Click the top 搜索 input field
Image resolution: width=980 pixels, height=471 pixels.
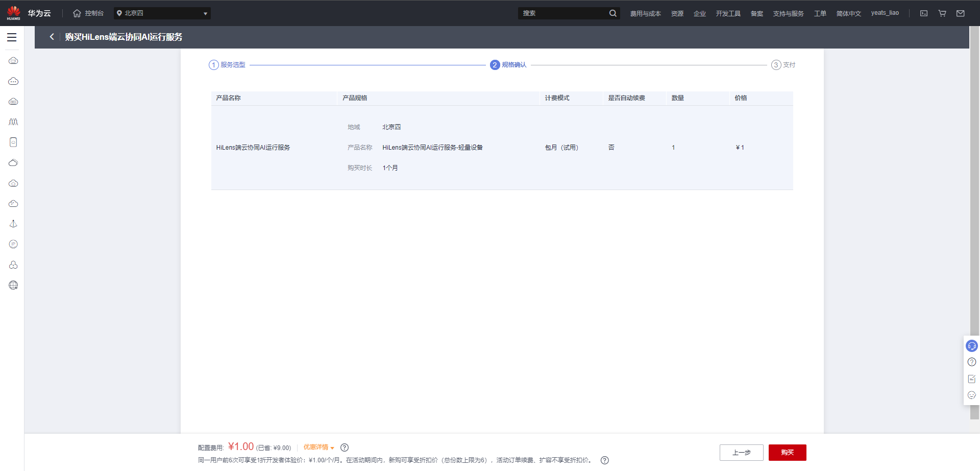[563, 13]
